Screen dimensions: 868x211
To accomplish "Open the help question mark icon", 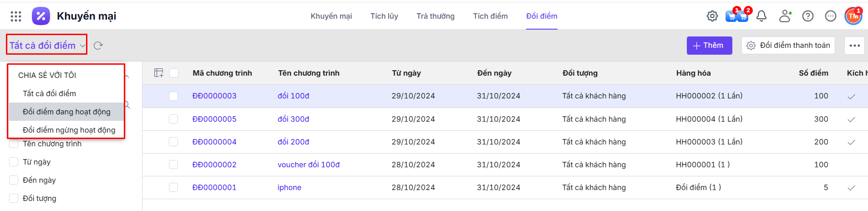I will [808, 16].
